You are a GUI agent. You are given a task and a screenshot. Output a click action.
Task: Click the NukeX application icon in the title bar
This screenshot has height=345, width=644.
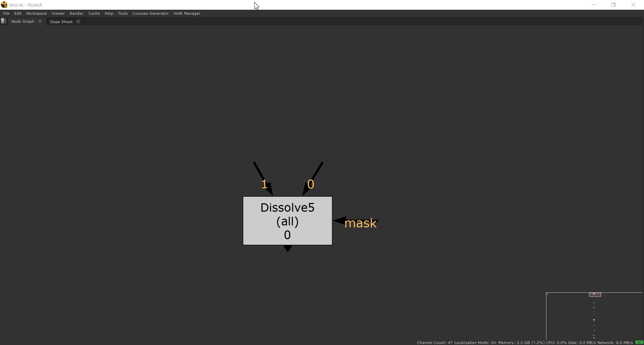4,5
